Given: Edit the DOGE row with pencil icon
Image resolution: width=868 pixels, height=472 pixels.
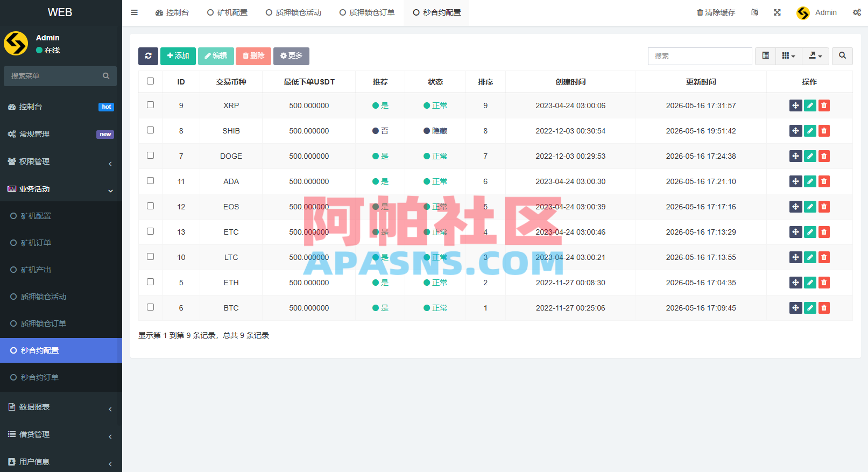Looking at the screenshot, I should pyautogui.click(x=810, y=156).
